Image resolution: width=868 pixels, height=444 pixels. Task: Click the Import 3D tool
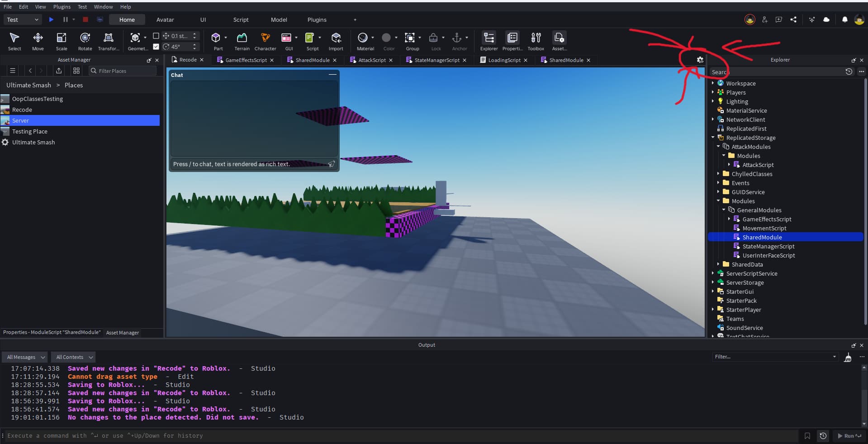[x=336, y=41]
